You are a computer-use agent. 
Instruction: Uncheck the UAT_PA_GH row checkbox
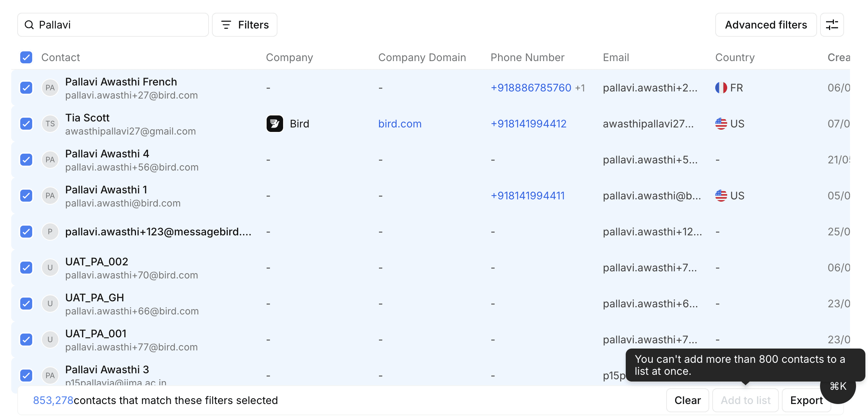[x=26, y=304]
